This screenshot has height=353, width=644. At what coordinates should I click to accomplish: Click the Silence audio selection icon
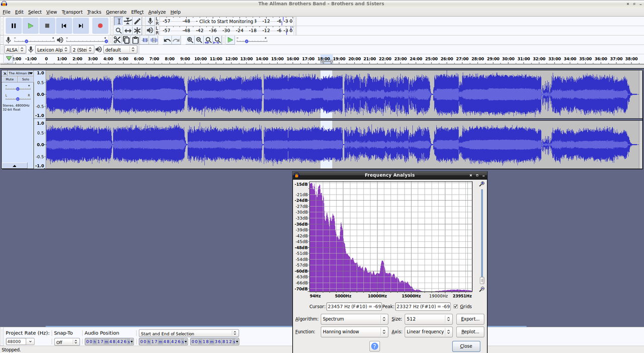[154, 40]
